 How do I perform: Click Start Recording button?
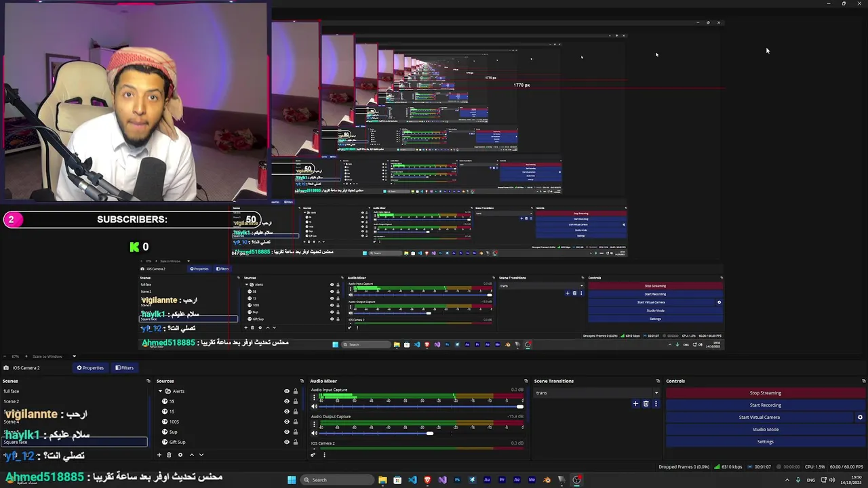click(765, 405)
